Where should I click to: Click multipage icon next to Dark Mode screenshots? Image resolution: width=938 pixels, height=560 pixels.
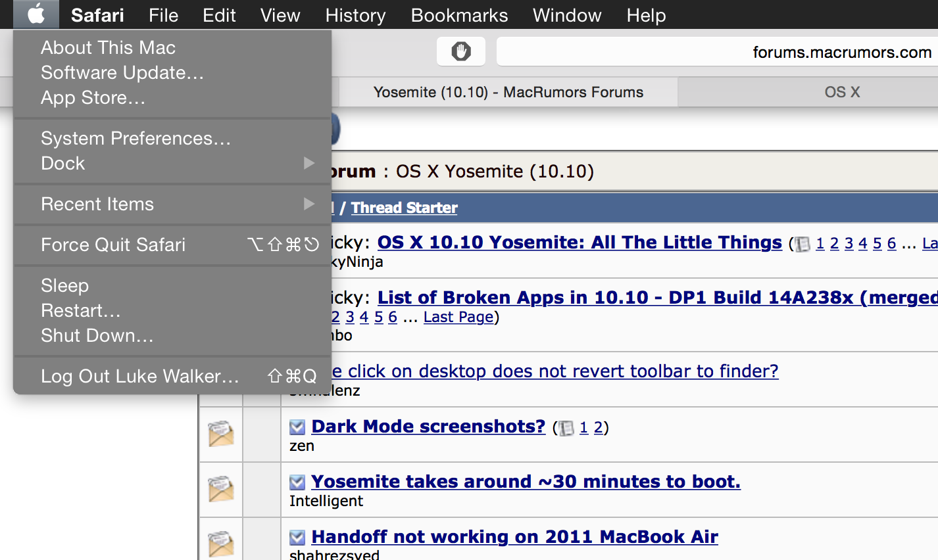(566, 429)
